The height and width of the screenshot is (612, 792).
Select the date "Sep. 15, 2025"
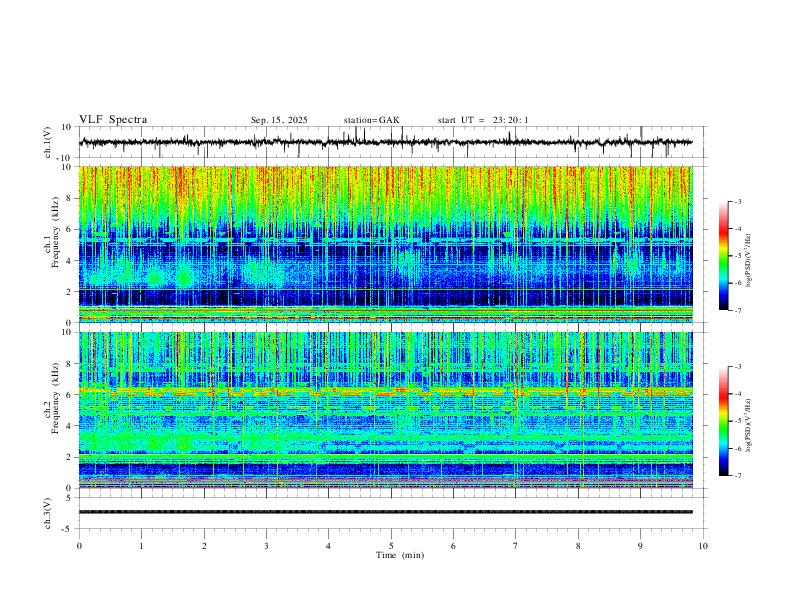click(279, 120)
